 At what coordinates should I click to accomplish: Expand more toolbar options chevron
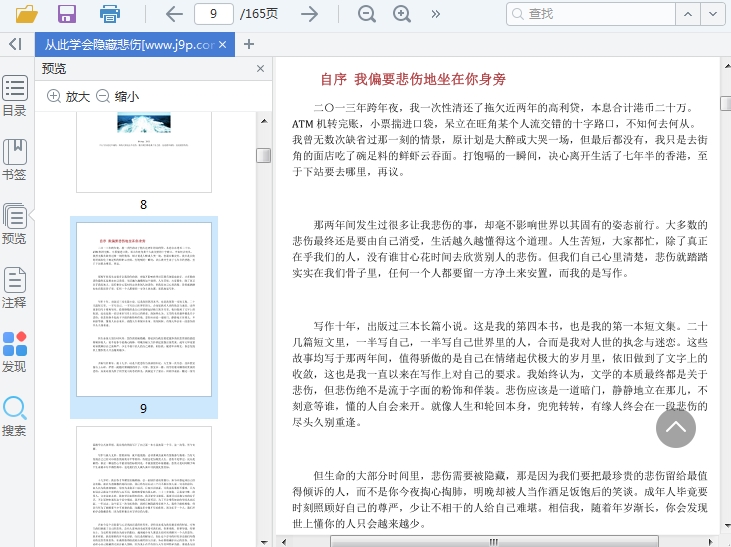(x=435, y=14)
